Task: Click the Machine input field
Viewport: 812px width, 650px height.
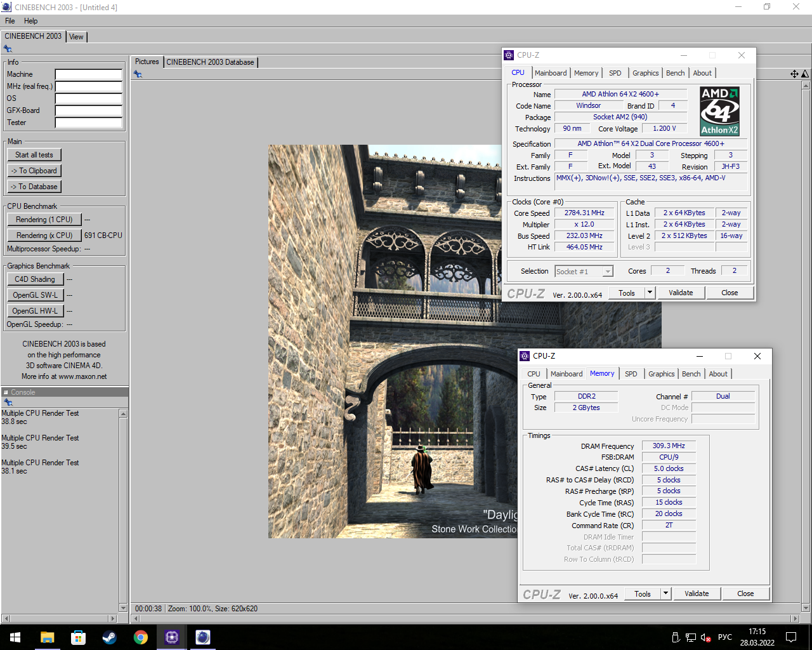Action: 88,74
